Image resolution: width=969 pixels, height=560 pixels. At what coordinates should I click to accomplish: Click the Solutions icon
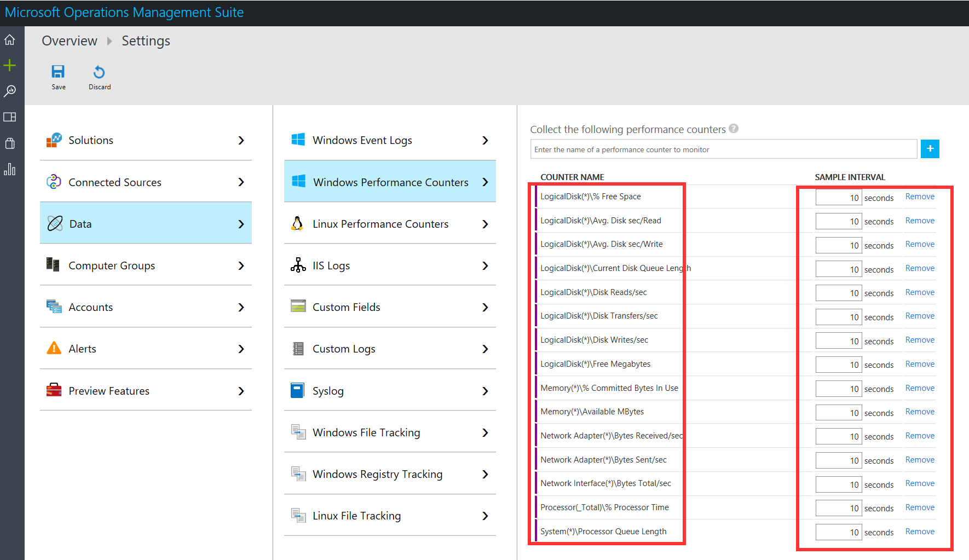pyautogui.click(x=54, y=140)
